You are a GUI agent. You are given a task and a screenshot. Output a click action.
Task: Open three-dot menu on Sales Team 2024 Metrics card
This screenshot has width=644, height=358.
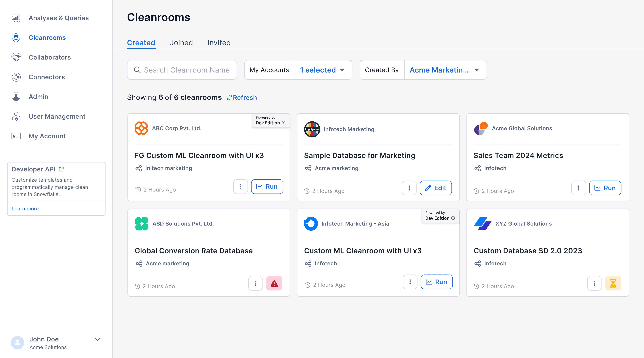click(578, 188)
